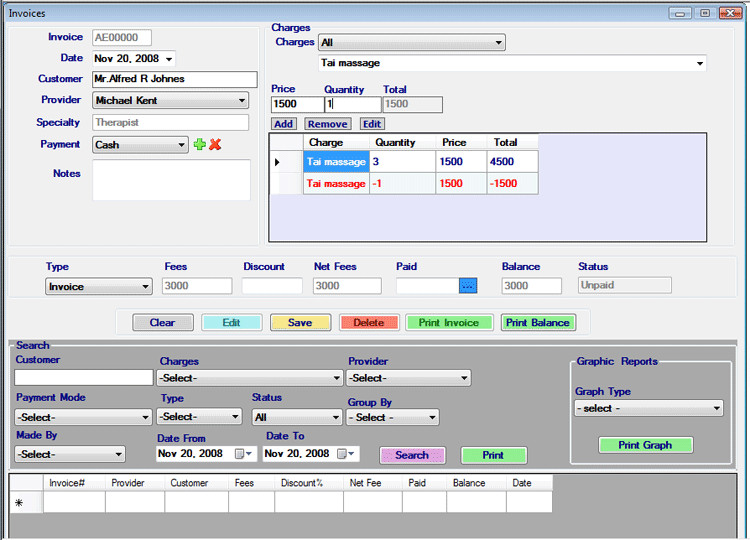Click the Customer column header in results grid
This screenshot has width=750, height=540.
[197, 483]
